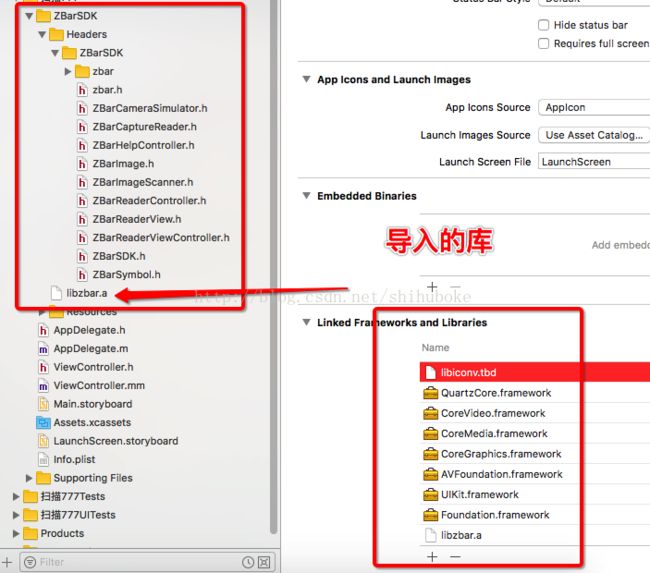This screenshot has width=650, height=573.
Task: Open the filter options icon in Filter field
Action: point(30,562)
